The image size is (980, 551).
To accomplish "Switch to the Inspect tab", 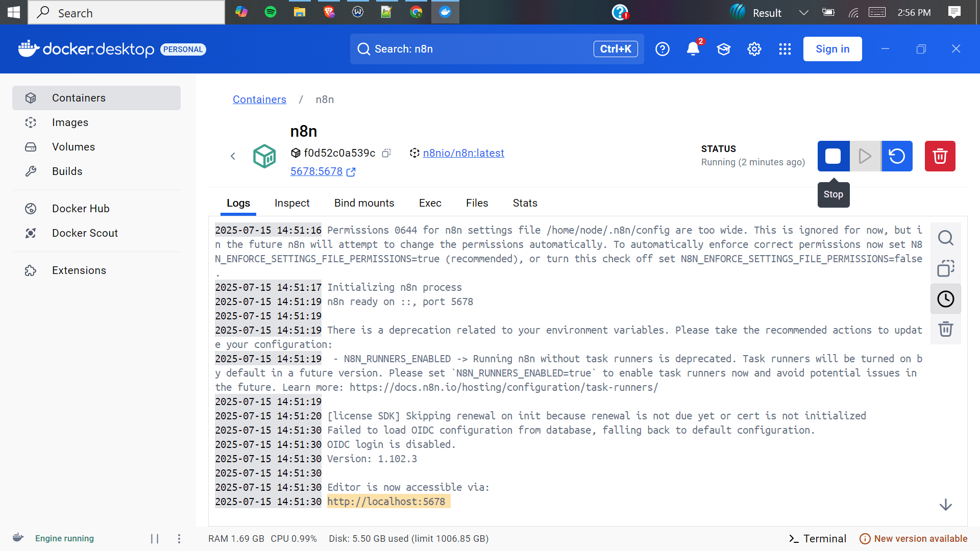I will coord(292,203).
